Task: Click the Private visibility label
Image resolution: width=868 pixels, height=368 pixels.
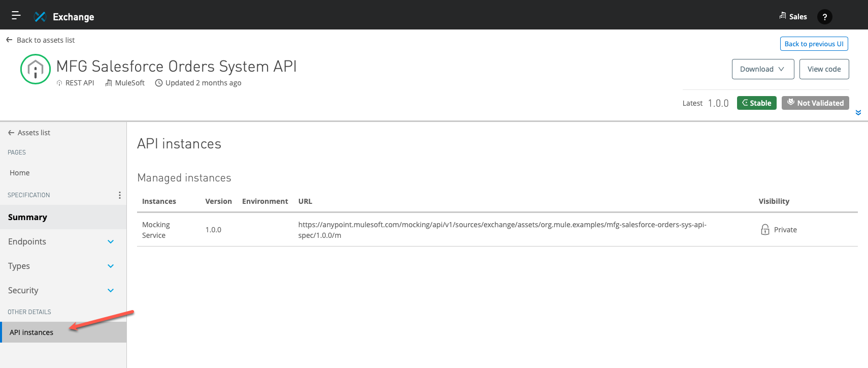Action: coord(785,230)
